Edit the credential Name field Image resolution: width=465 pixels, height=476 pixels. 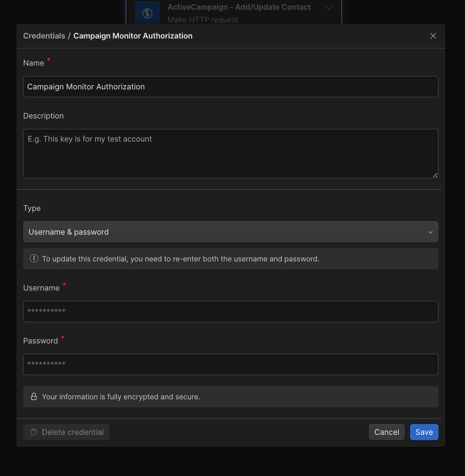tap(230, 87)
